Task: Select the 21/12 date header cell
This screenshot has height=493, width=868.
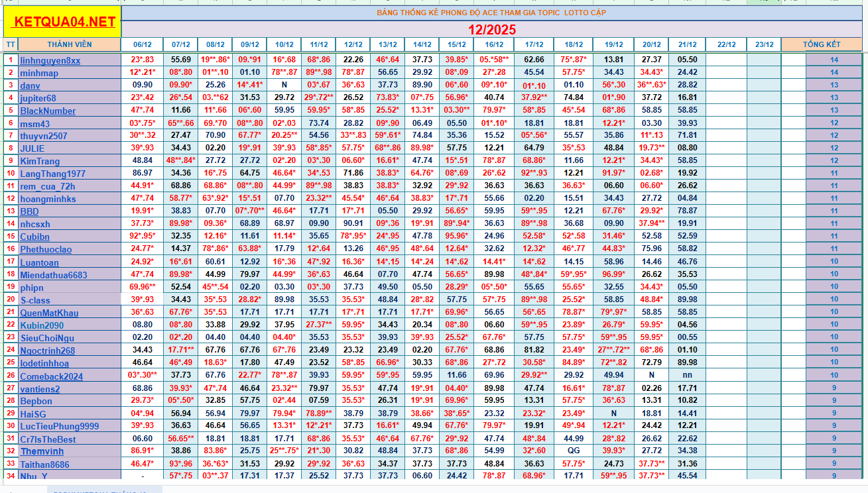Action: click(688, 44)
